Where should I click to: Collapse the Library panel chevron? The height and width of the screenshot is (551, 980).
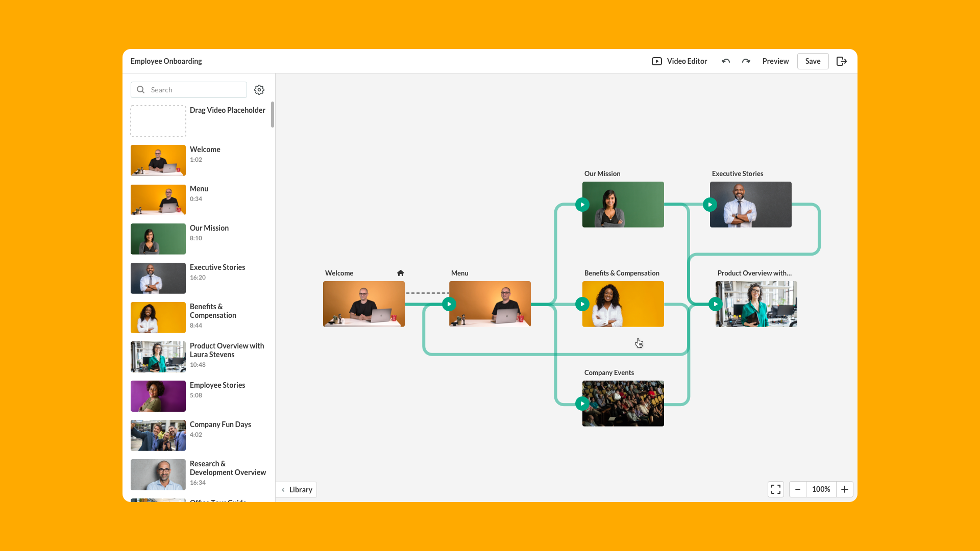pyautogui.click(x=283, y=490)
